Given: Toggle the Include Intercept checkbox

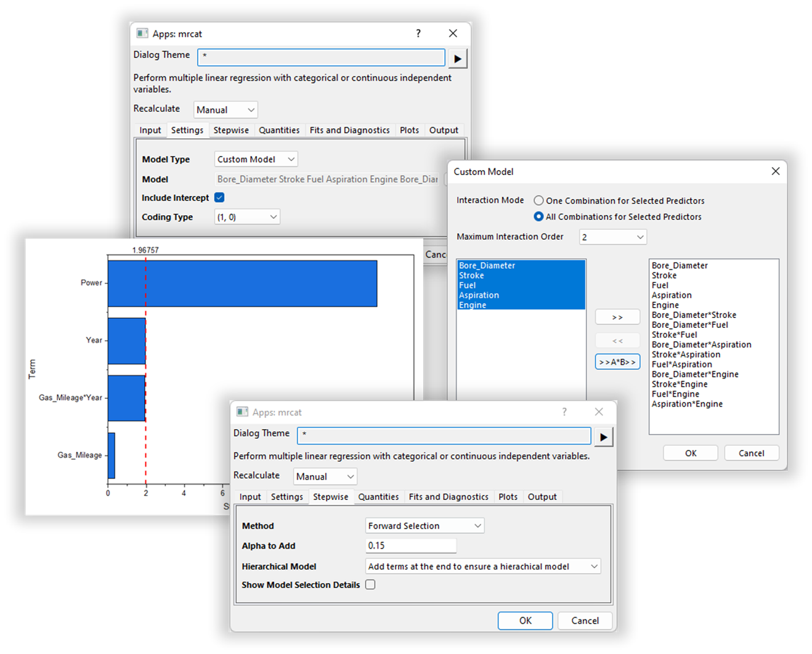Looking at the screenshot, I should click(x=219, y=198).
